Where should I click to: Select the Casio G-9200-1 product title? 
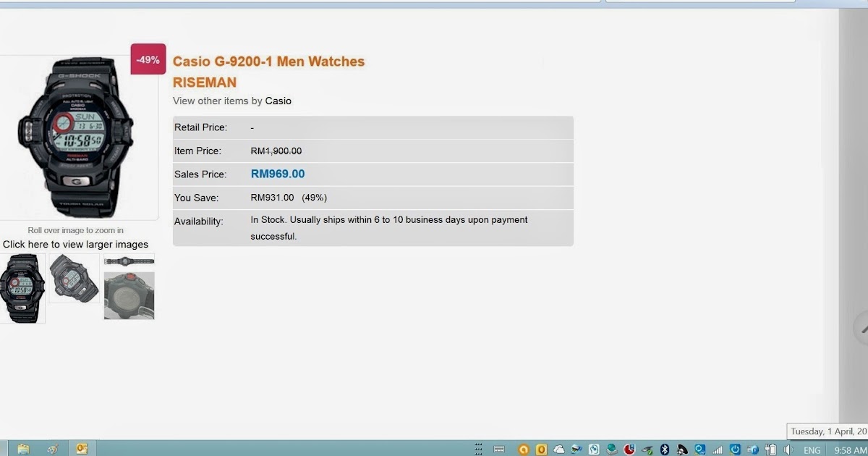(268, 61)
